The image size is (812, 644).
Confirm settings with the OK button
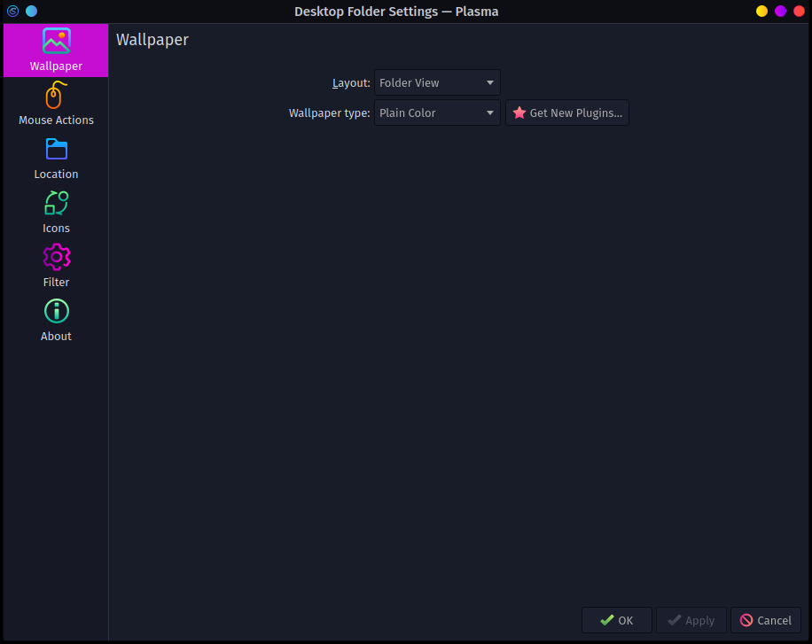616,620
